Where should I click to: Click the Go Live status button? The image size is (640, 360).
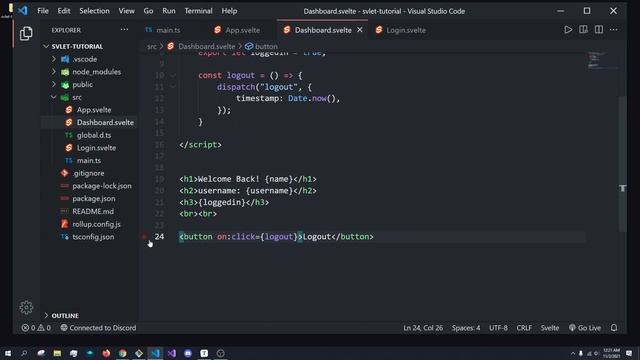(585, 328)
